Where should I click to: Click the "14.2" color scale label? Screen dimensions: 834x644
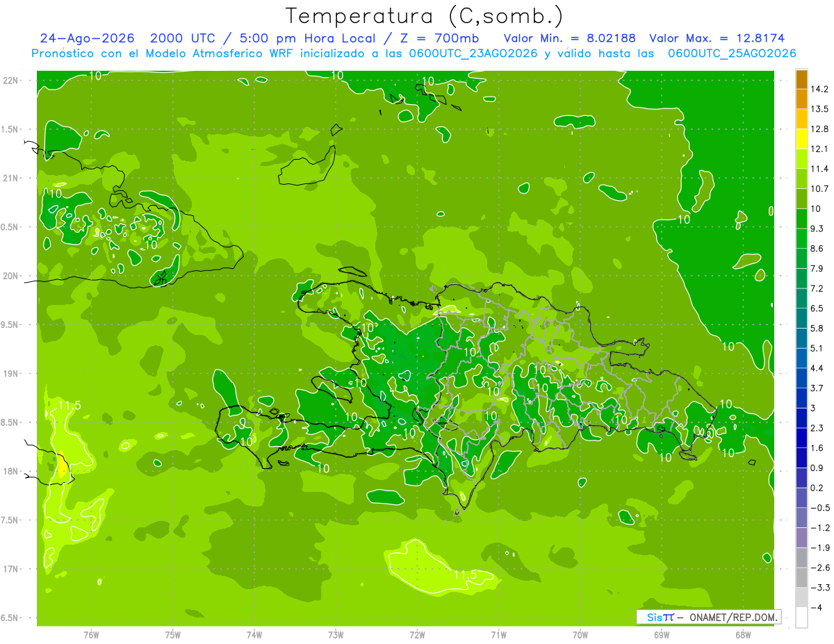click(819, 89)
